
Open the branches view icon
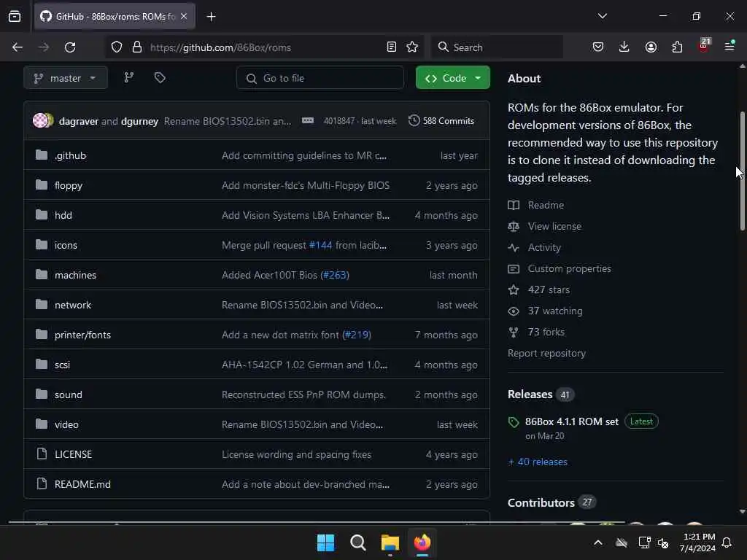[x=128, y=77]
